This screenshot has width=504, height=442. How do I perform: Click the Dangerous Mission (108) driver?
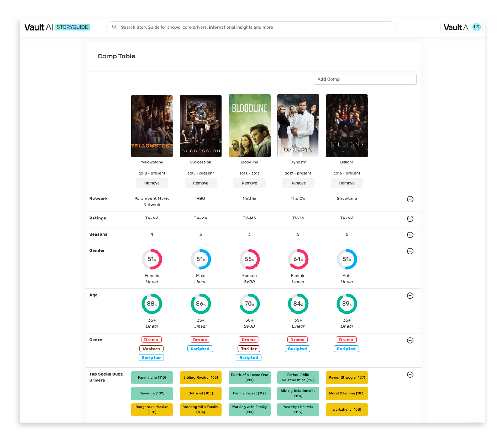pyautogui.click(x=152, y=409)
